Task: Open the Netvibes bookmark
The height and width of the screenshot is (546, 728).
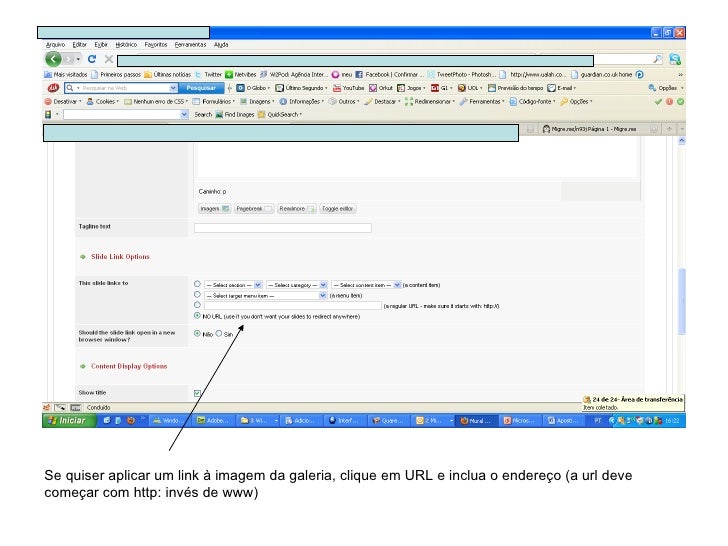Action: [241, 74]
